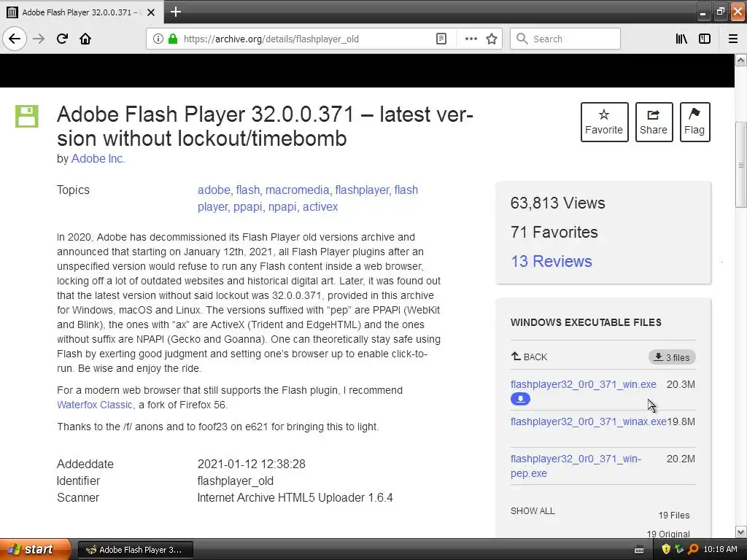Open the macromedia topic link
The image size is (747, 560).
(298, 190)
